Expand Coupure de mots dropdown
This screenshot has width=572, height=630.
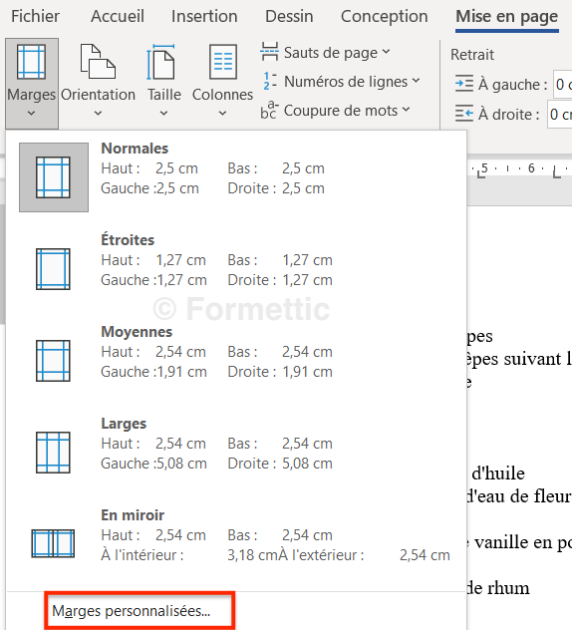point(335,110)
